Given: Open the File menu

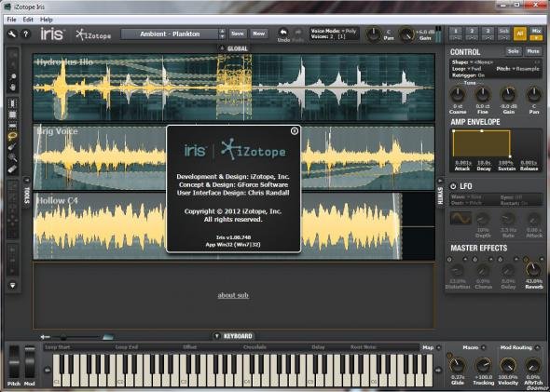Looking at the screenshot, I should tap(11, 20).
